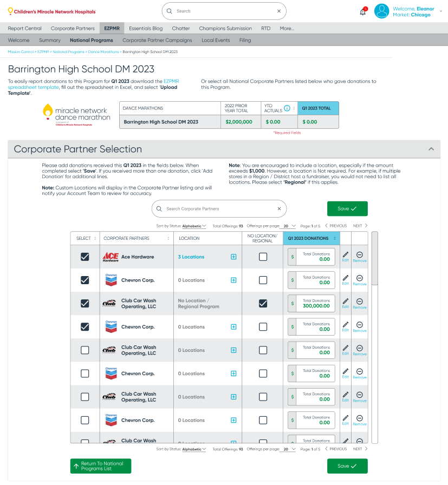The width and height of the screenshot is (448, 485).
Task: Add a location for Ace Hardware with plus icon
Action: tap(234, 257)
